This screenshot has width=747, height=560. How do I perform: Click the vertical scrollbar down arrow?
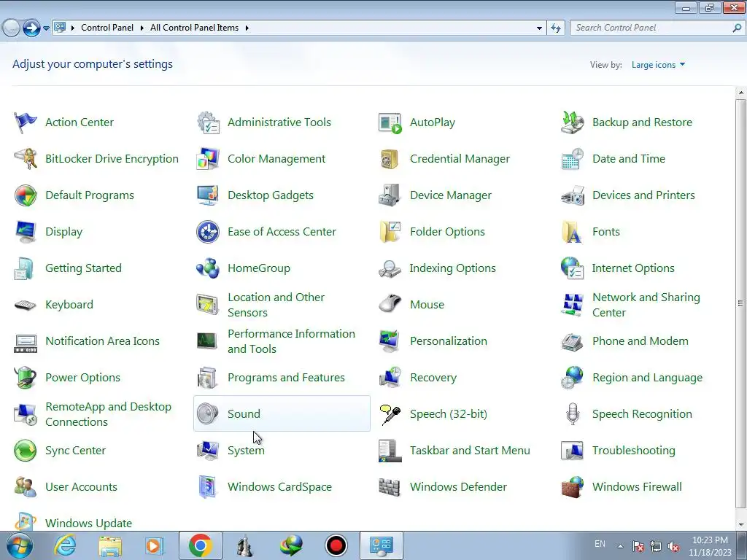(741, 525)
